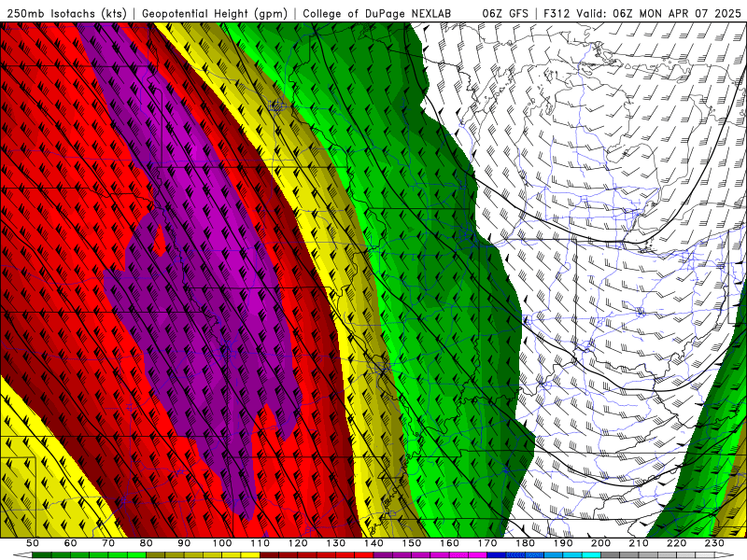The width and height of the screenshot is (747, 560).
Task: Click the '250mb Isotachs (kts)' title text
Action: click(x=67, y=13)
